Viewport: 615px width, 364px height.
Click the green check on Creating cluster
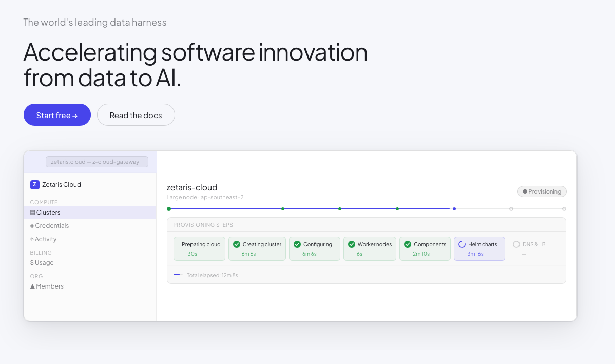point(237,244)
